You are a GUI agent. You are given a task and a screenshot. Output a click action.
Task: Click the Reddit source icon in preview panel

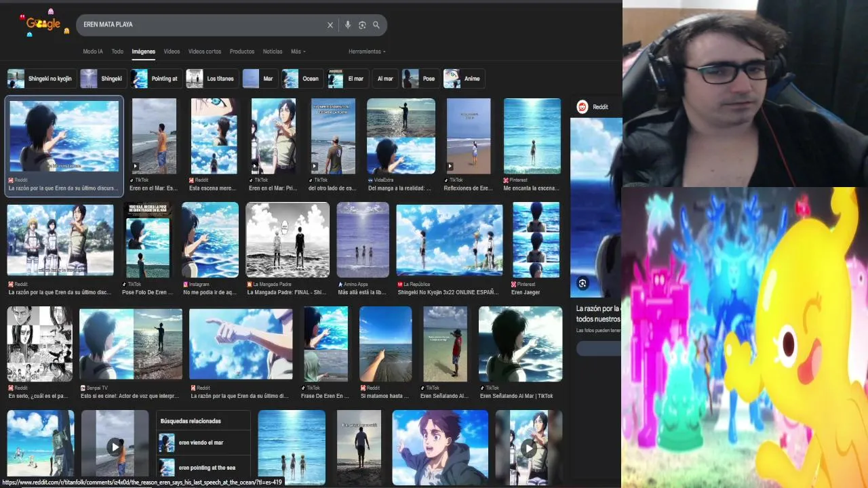tap(583, 106)
